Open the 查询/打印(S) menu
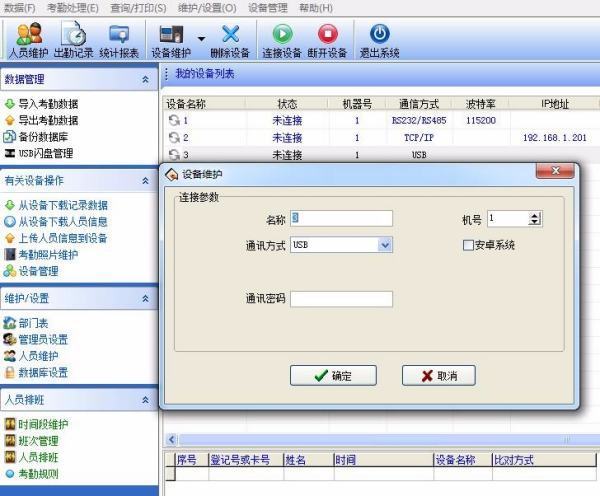The width and height of the screenshot is (600, 496). [138, 8]
